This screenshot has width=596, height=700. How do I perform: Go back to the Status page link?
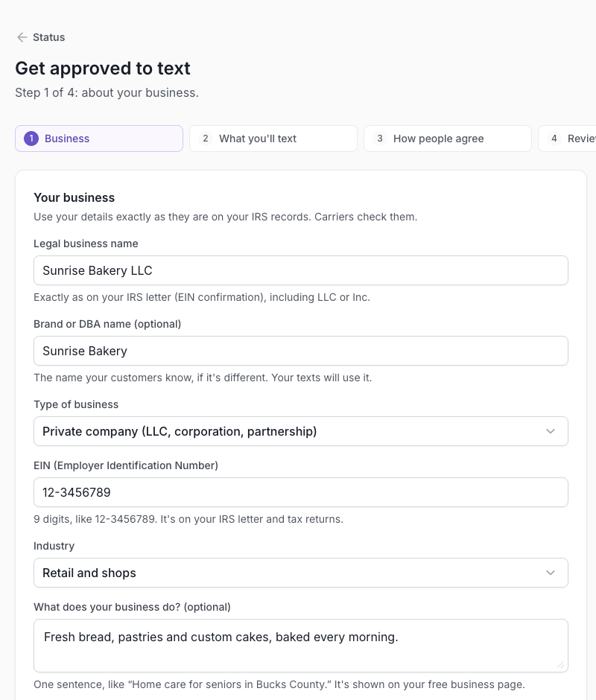41,37
